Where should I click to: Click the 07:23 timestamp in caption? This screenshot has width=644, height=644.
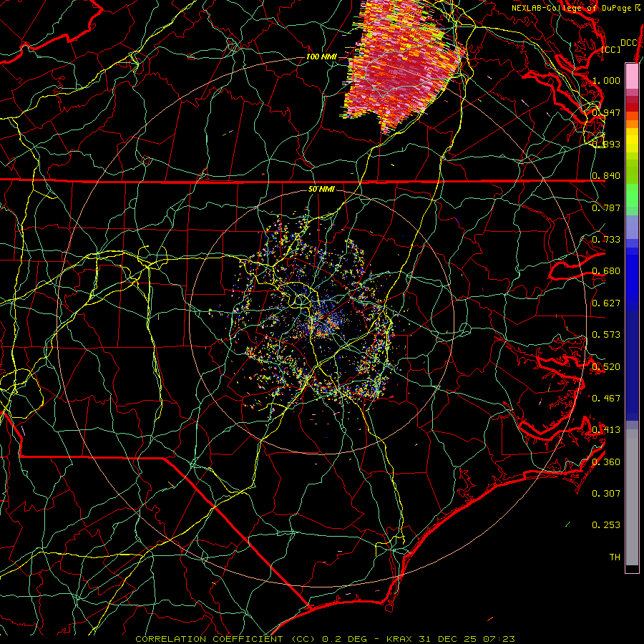pyautogui.click(x=499, y=639)
